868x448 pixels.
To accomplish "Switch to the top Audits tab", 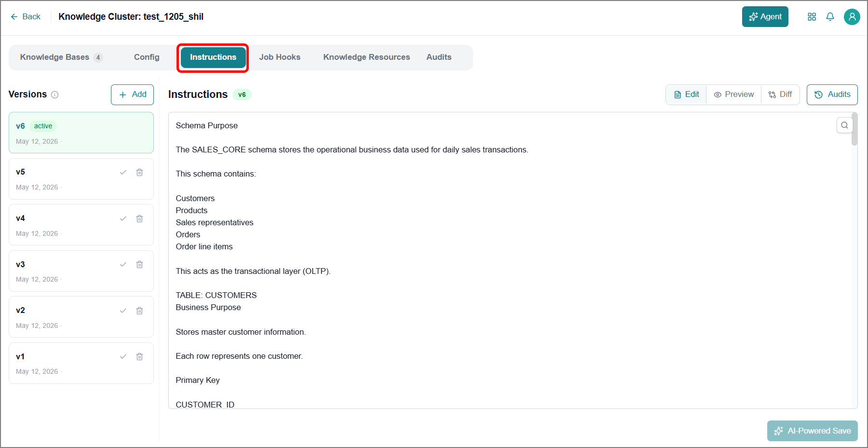I will point(439,57).
